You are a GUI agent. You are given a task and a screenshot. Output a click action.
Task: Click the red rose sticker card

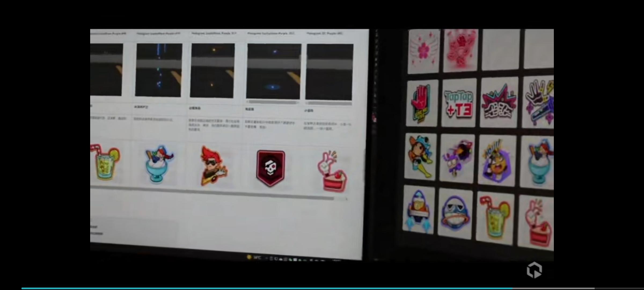click(x=460, y=50)
